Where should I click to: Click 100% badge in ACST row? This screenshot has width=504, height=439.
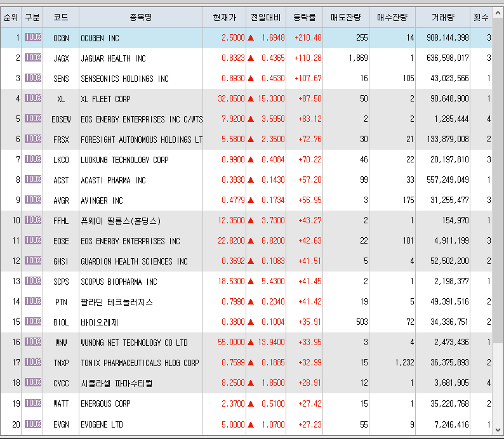coord(33,179)
